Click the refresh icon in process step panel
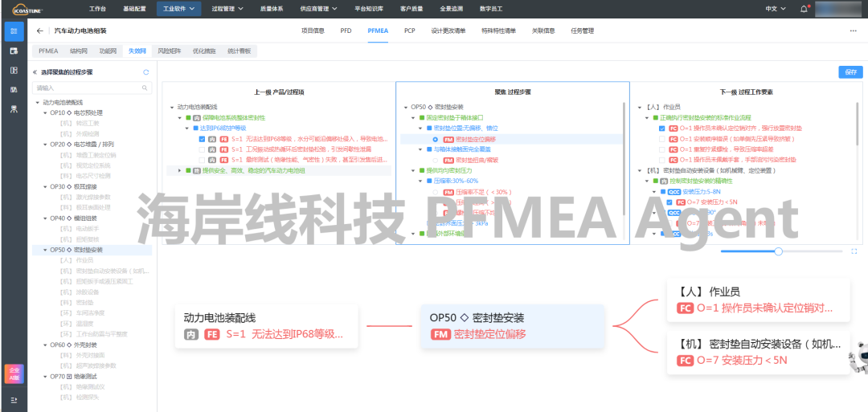Screen dimensions: 868x412 [145, 72]
